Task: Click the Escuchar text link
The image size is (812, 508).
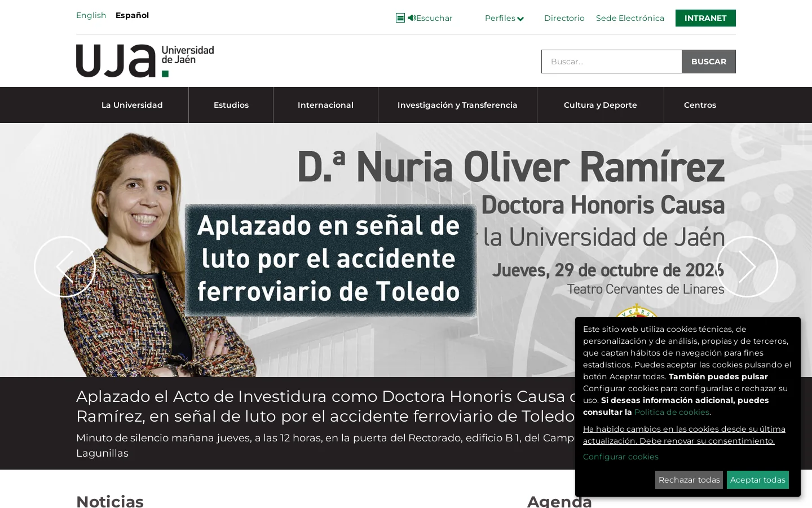Action: 434,18
